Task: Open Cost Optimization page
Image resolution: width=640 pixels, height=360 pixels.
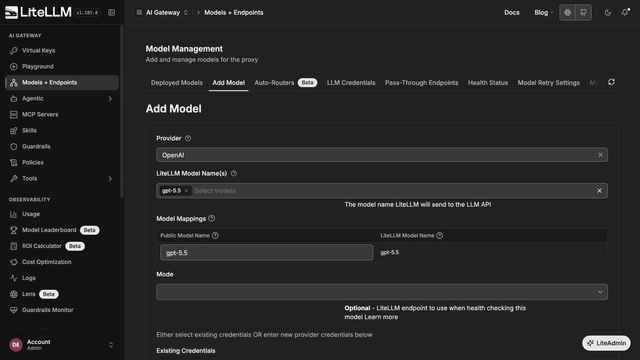Action: tap(62, 262)
